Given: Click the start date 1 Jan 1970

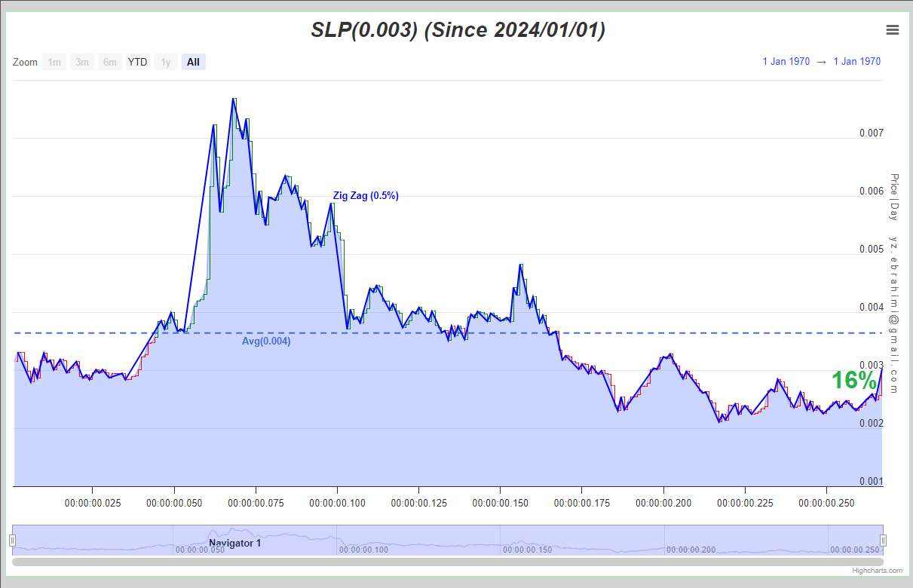Looking at the screenshot, I should pyautogui.click(x=786, y=62).
